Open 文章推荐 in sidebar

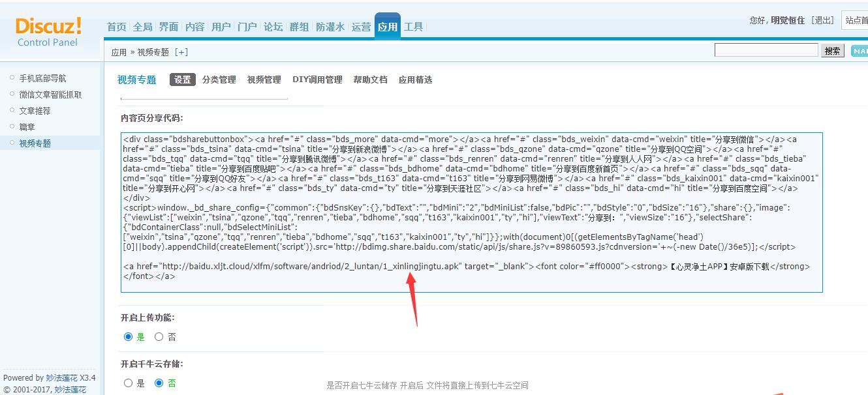tap(35, 111)
